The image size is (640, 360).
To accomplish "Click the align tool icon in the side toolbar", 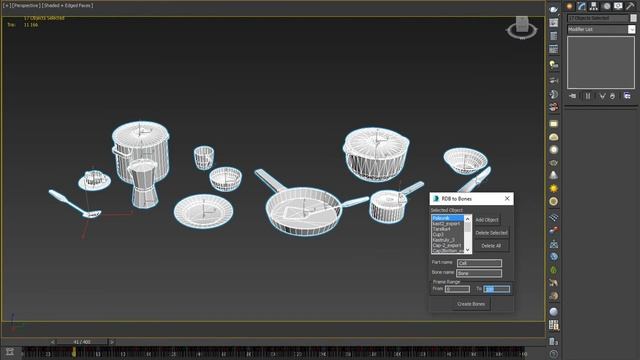I will tap(553, 80).
